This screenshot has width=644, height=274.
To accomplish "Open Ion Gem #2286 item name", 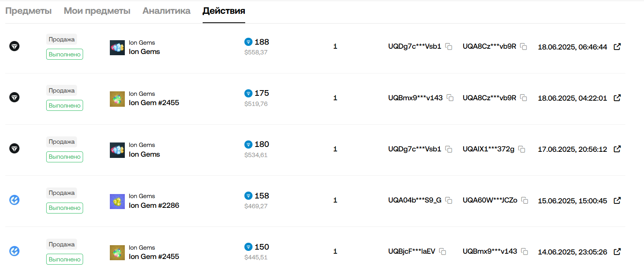I will coord(154,205).
